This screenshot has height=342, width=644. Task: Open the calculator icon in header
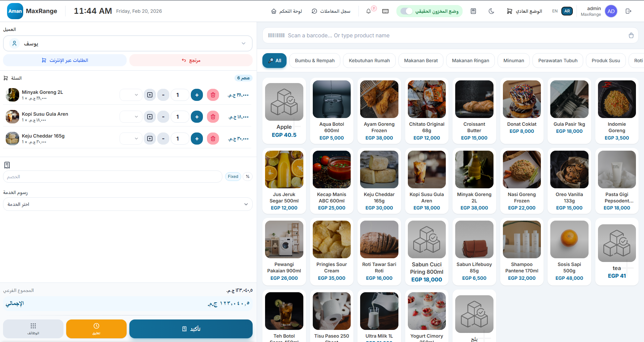[473, 11]
